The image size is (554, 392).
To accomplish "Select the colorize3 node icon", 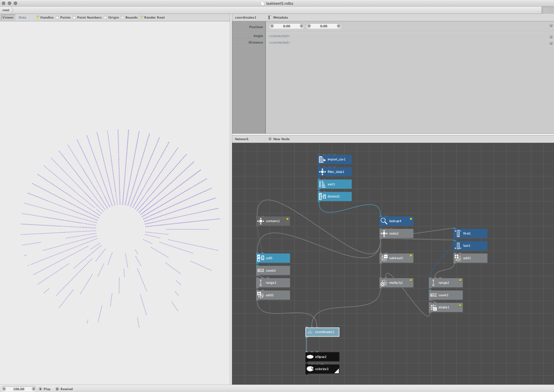I will tap(310, 369).
